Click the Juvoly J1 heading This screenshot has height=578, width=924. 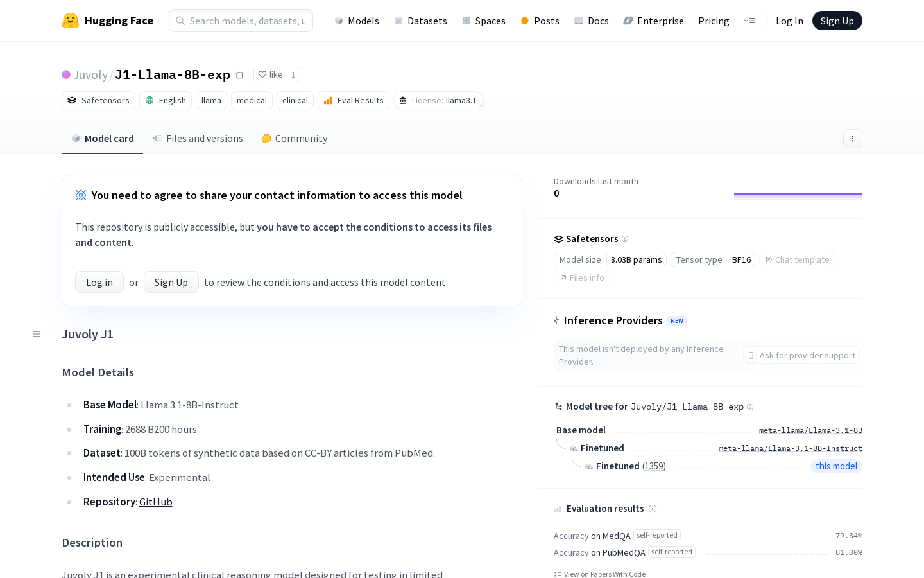(x=88, y=334)
